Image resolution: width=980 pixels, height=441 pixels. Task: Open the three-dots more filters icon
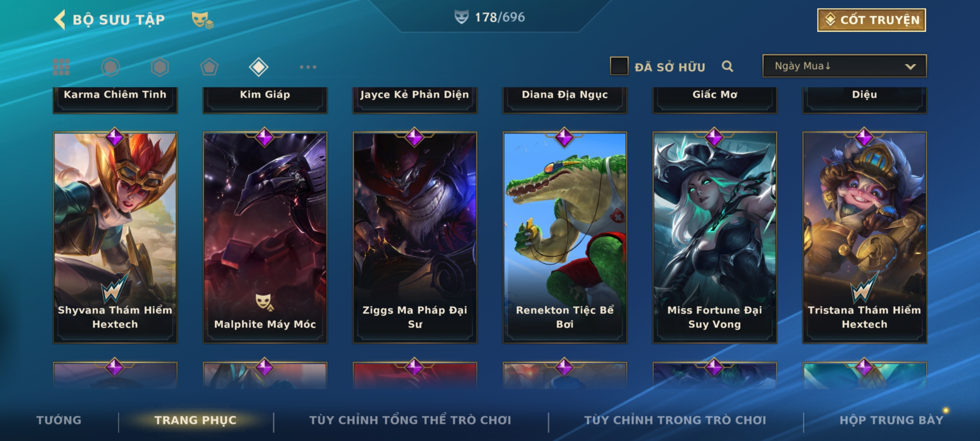(x=308, y=67)
